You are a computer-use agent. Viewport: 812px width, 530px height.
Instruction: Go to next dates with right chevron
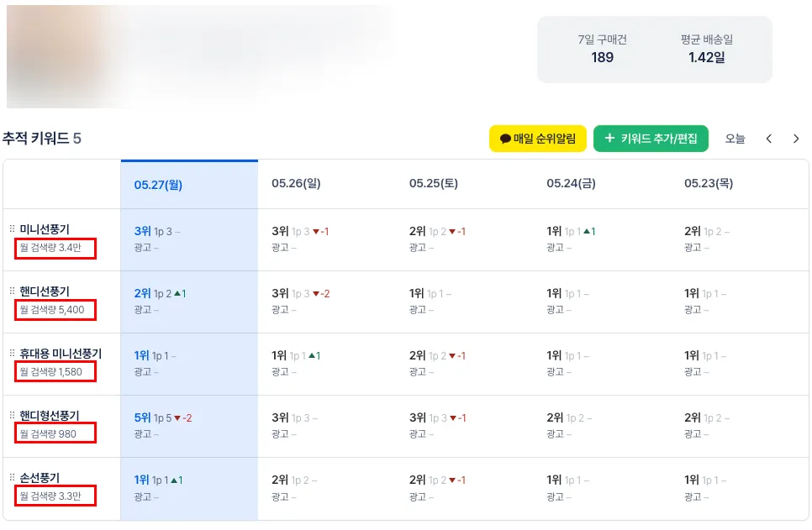point(796,139)
